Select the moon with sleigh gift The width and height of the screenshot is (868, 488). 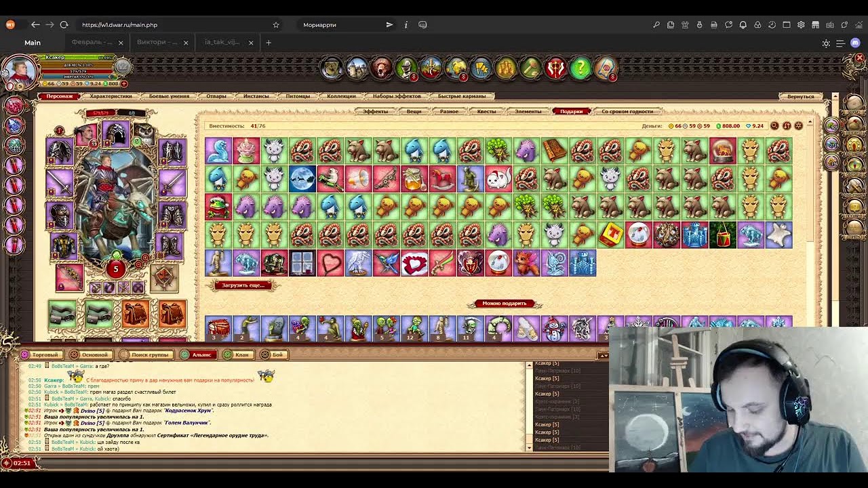coord(302,179)
